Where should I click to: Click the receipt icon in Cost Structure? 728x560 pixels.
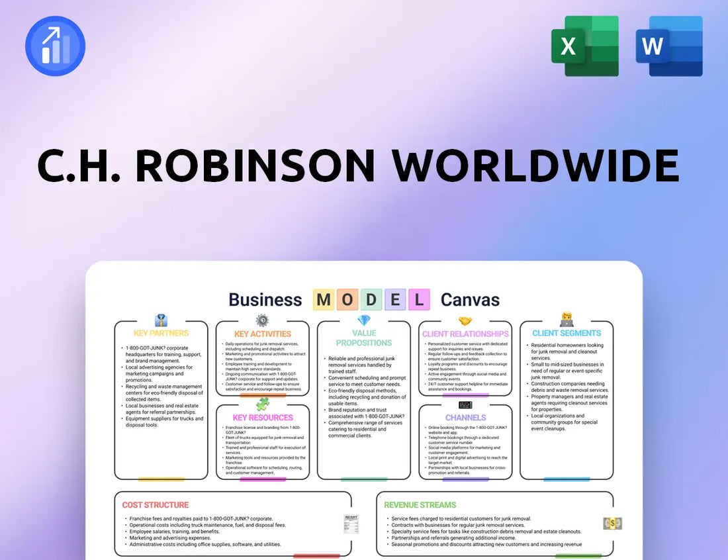click(x=351, y=524)
